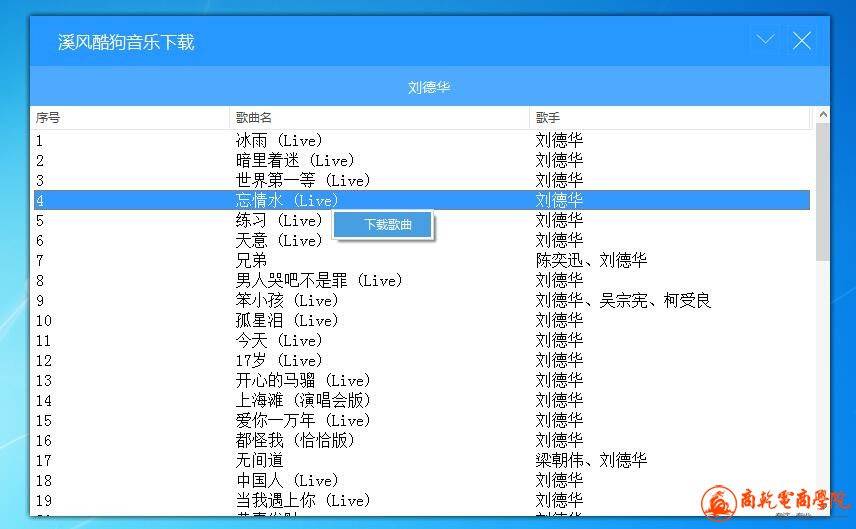Select song 无间道
Screen dimensions: 856x529
coord(259,461)
